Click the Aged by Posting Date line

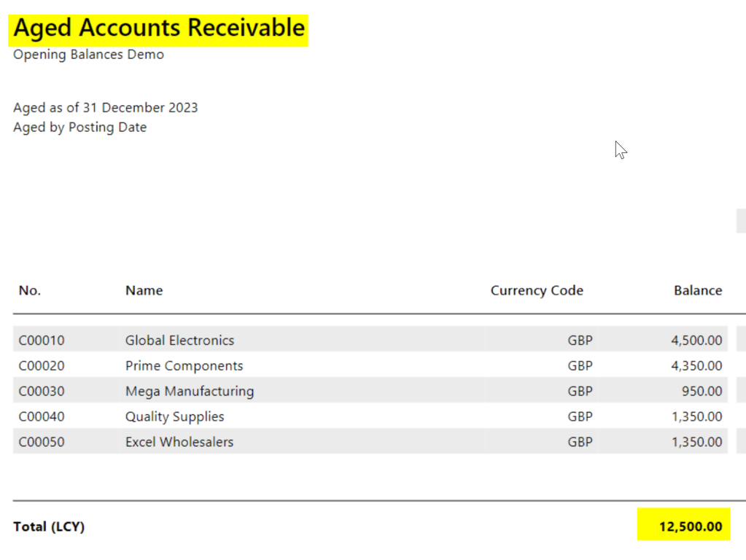[79, 128]
